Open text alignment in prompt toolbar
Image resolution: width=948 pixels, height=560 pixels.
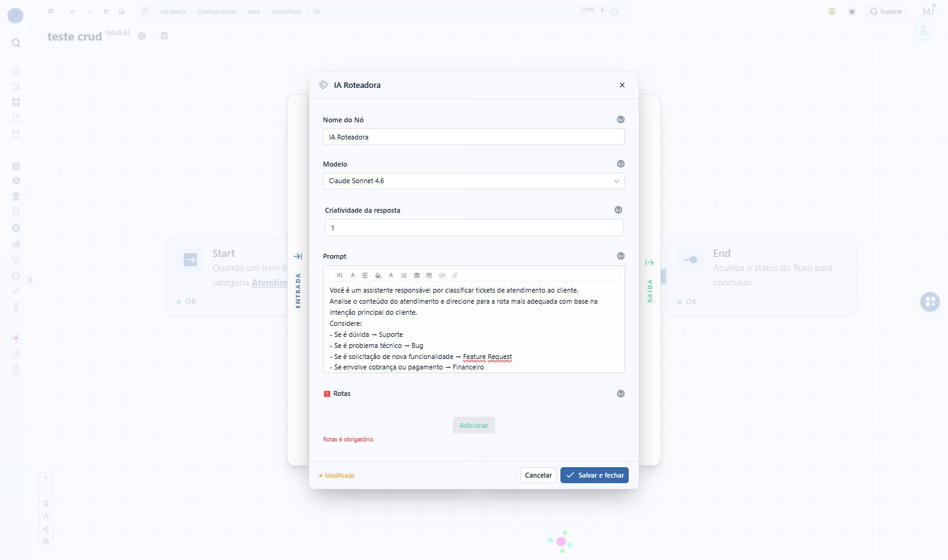point(365,275)
